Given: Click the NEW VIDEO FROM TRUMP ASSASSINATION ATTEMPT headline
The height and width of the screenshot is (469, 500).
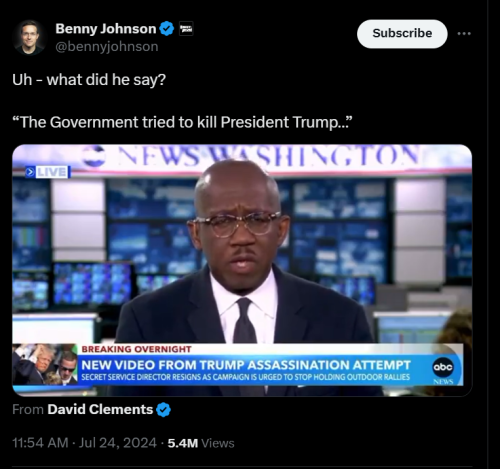Looking at the screenshot, I should [246, 365].
